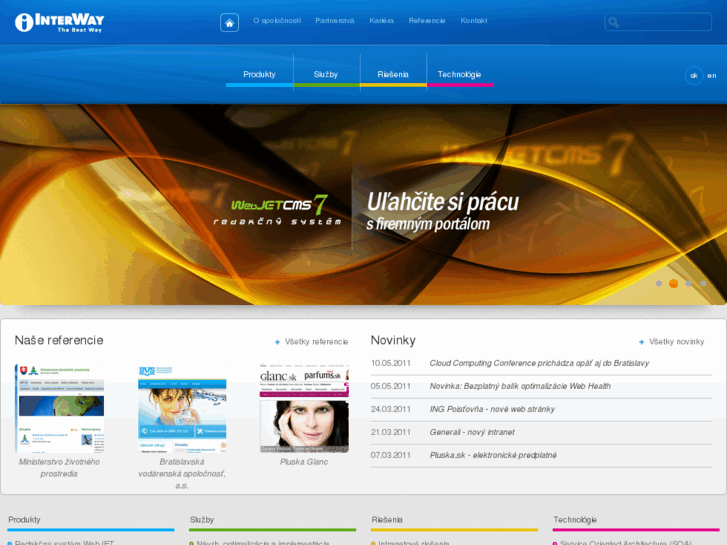This screenshot has width=727, height=545.
Task: Click the WebJET CMS 7 banner logo
Action: click(x=279, y=210)
